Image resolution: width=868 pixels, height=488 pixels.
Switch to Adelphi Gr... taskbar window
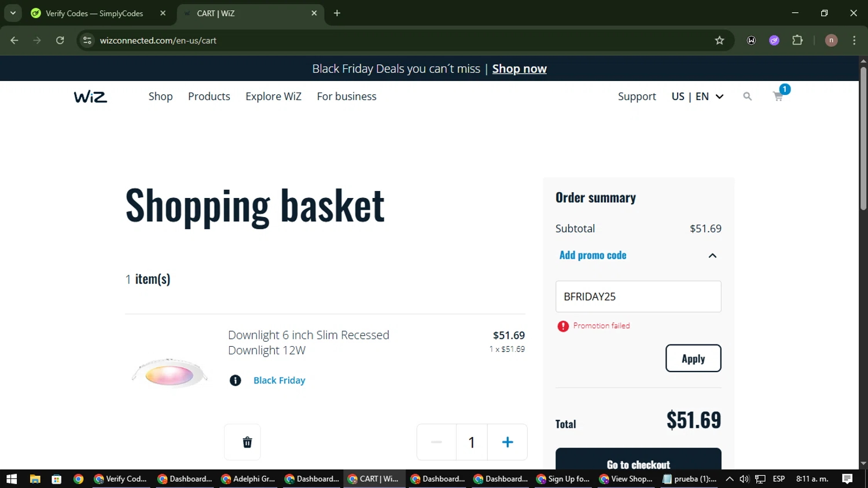click(x=249, y=479)
